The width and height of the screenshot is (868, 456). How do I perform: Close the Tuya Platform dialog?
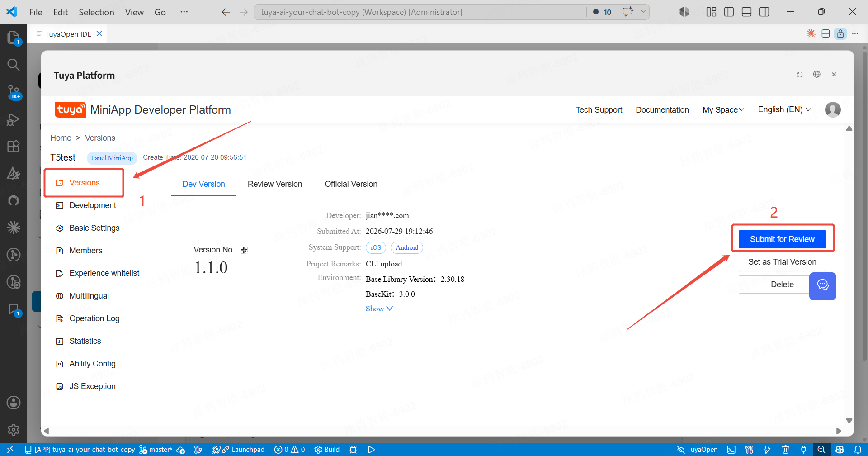point(834,74)
